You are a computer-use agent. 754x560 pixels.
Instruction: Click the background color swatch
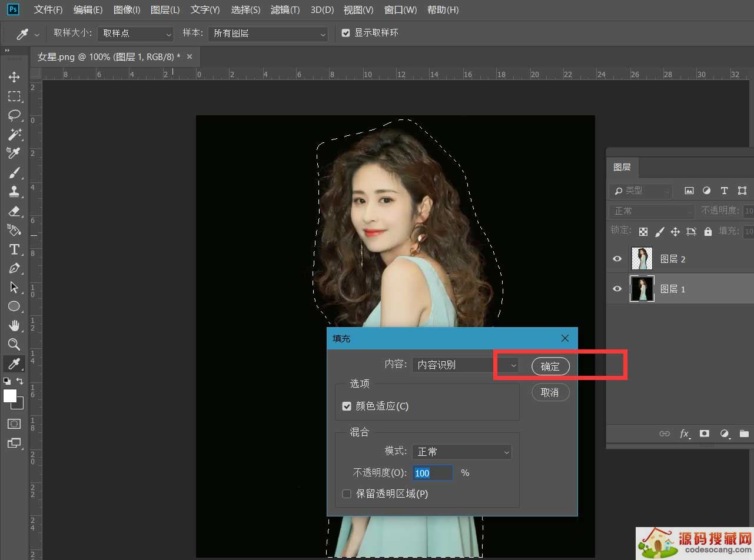pos(19,405)
